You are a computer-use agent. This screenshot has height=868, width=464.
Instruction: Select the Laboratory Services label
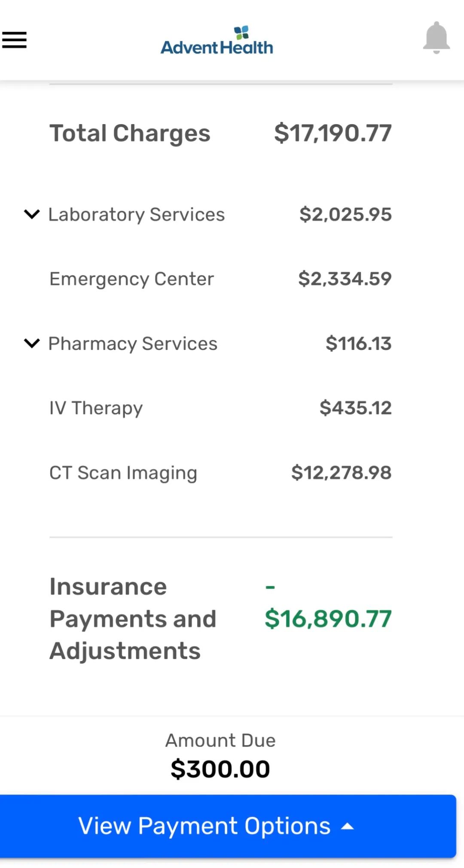click(x=137, y=214)
